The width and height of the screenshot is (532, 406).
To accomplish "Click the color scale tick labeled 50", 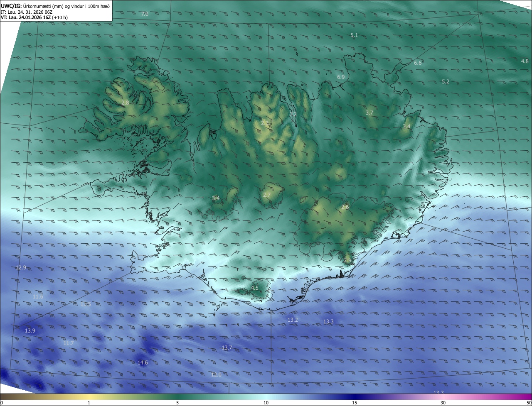I will (529, 403).
